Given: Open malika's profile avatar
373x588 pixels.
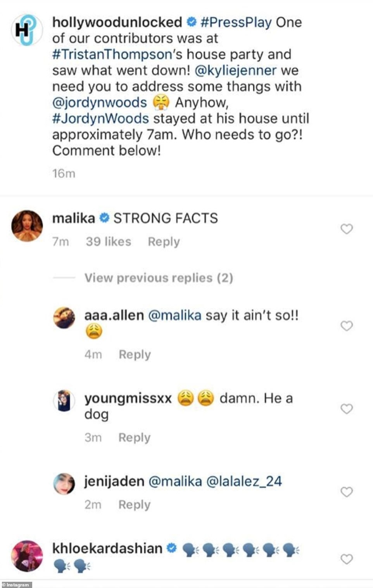Looking at the screenshot, I should (27, 226).
